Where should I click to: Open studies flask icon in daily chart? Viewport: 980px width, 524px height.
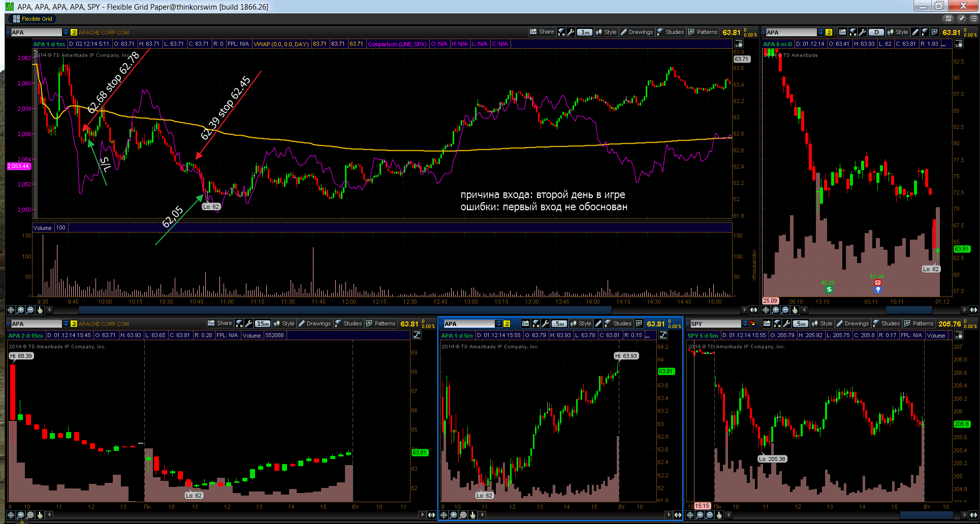click(925, 32)
